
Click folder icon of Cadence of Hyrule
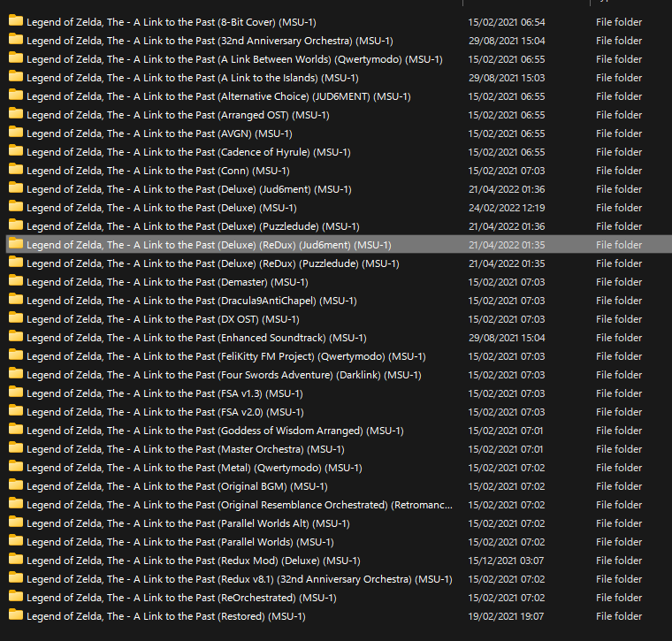coord(16,152)
